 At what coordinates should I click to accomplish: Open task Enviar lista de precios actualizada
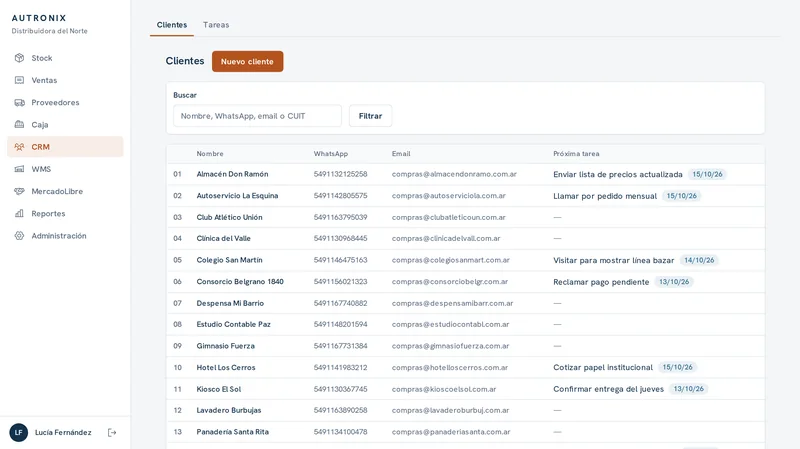click(618, 174)
